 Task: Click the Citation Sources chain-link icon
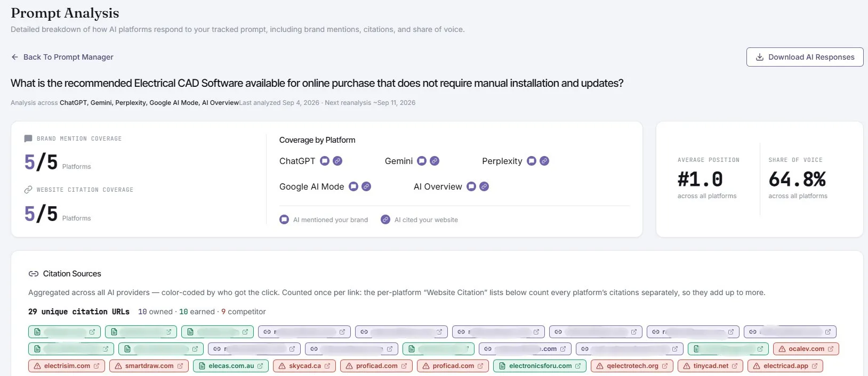point(34,274)
